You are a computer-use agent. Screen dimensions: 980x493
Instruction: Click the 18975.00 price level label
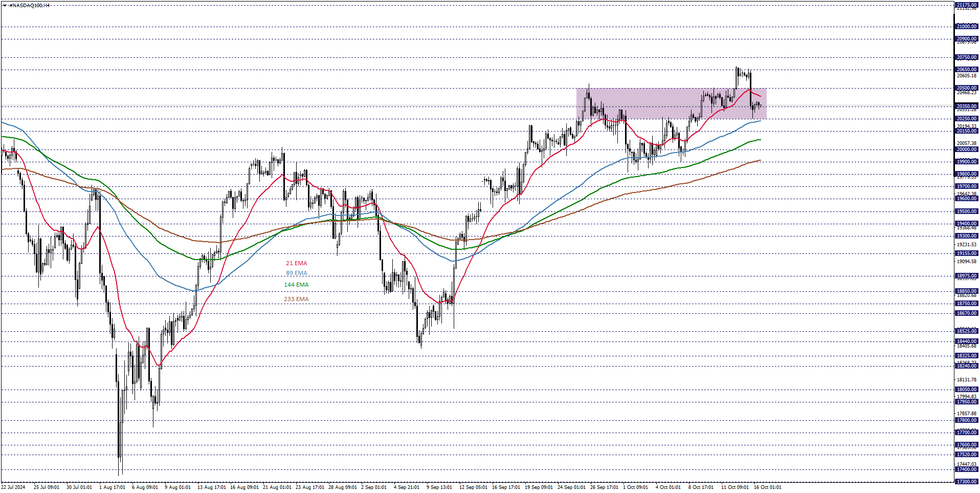point(967,276)
